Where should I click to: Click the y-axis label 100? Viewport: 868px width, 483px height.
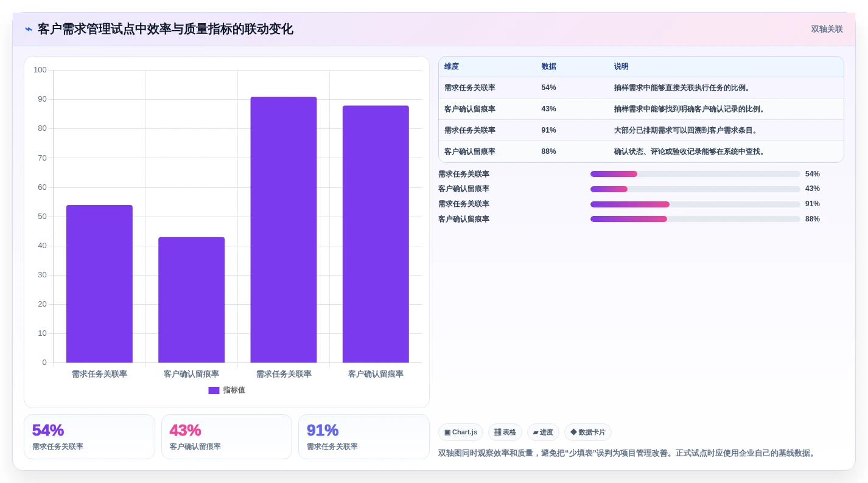coord(40,70)
